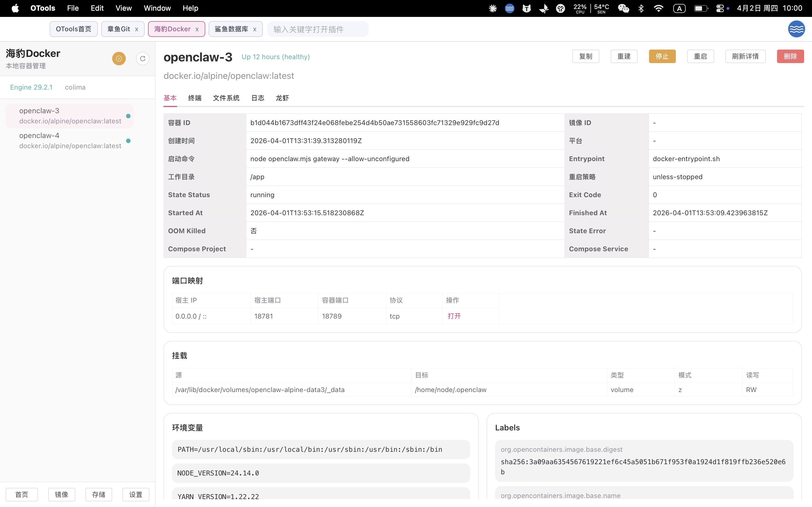This screenshot has height=507, width=812.
Task: Click the orange pause icon in sidebar
Action: pyautogui.click(x=119, y=59)
